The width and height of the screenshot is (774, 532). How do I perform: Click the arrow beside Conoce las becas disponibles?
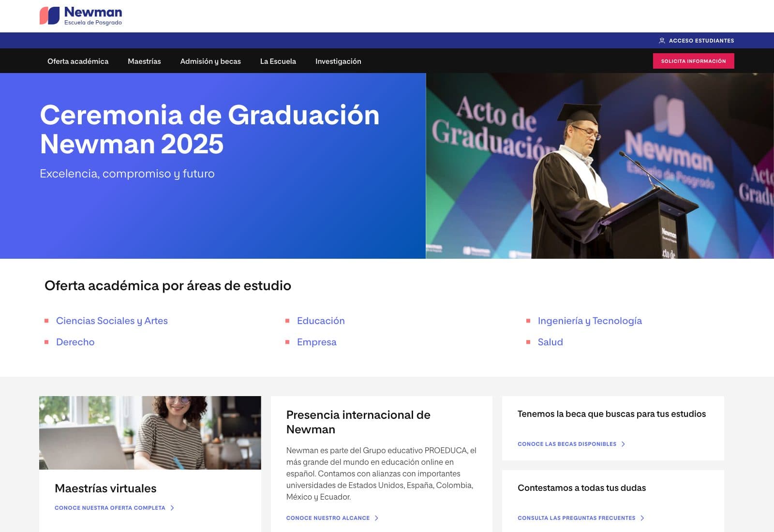pos(623,444)
